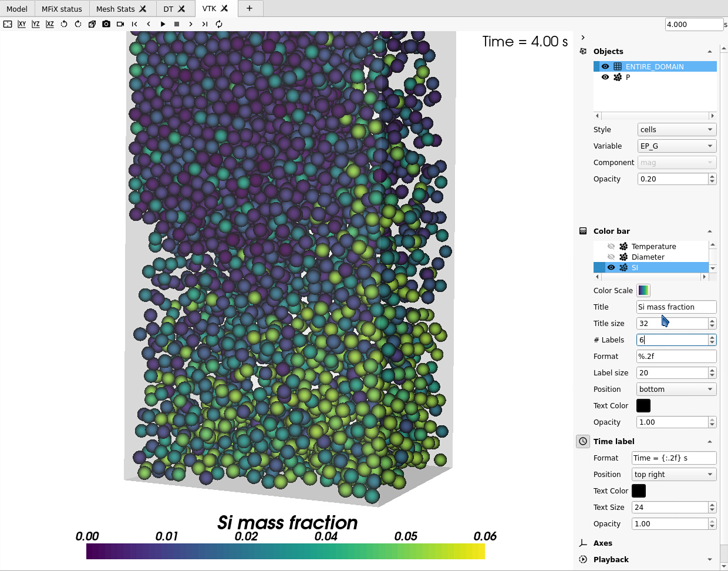728x571 pixels.
Task: Take a screenshot with the camera icon
Action: point(106,24)
